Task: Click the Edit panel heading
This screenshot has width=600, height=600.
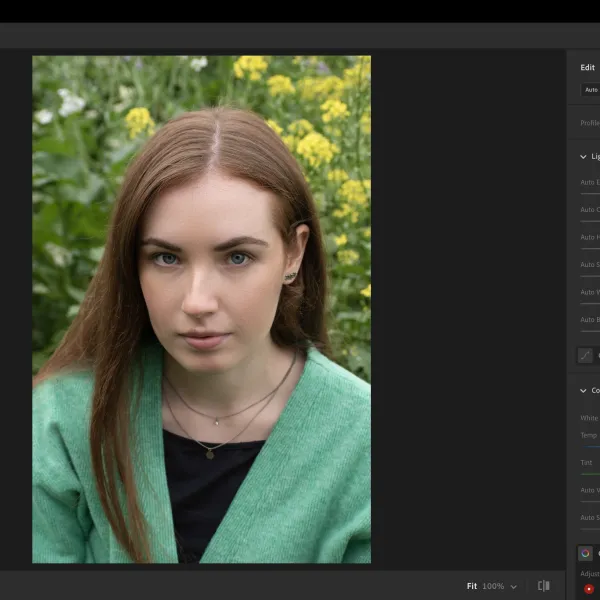Action: point(587,67)
